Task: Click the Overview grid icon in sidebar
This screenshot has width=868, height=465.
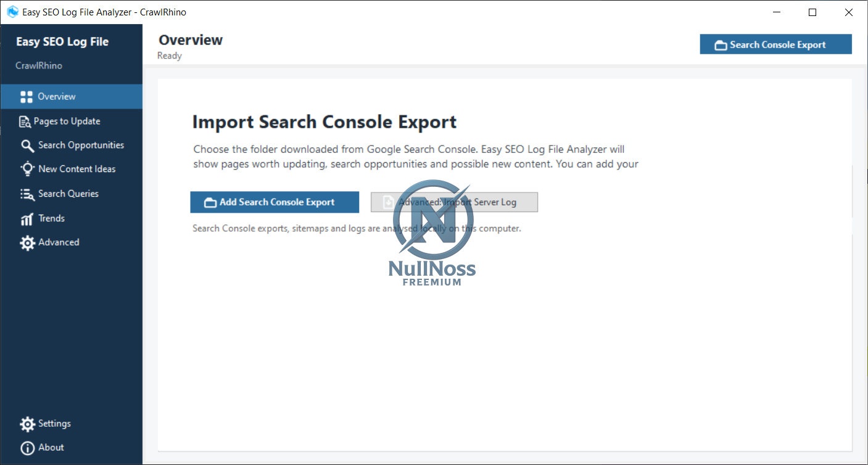Action: coord(27,97)
